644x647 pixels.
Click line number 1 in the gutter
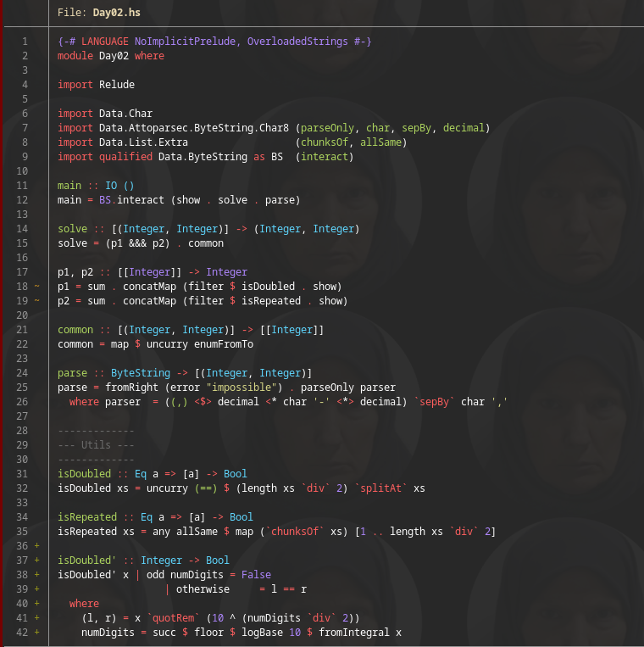click(25, 42)
